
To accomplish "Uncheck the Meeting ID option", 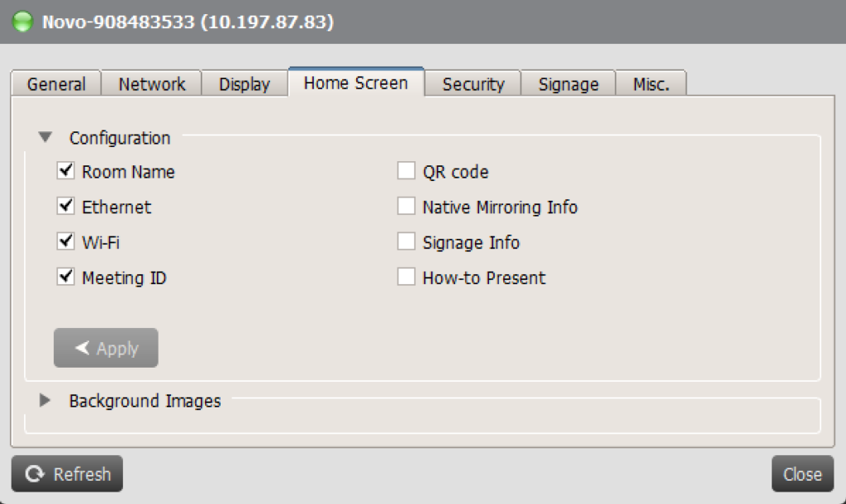I will coord(66,277).
